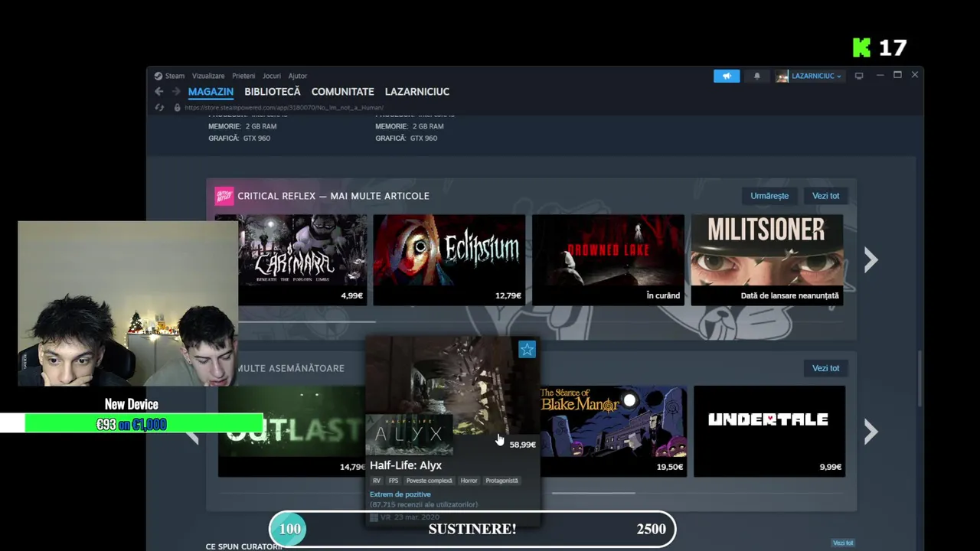Click the 58,99€ Half-Life: Alyx price
The width and height of the screenshot is (980, 551).
tap(522, 445)
